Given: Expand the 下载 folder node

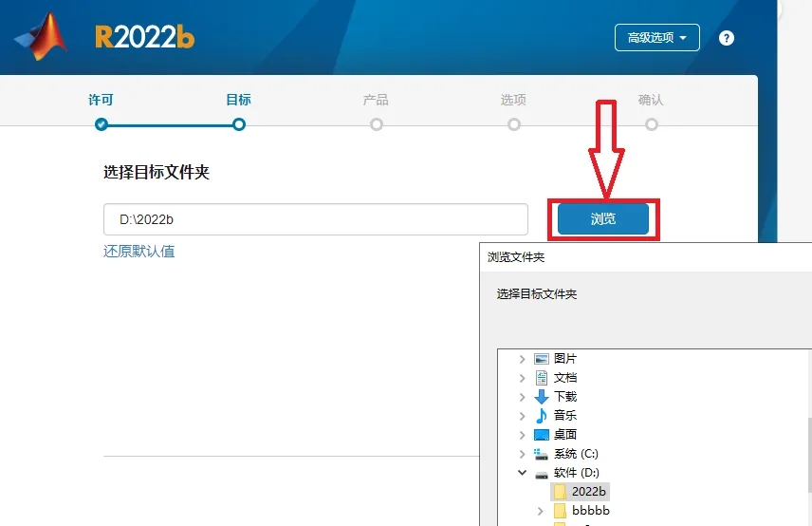Looking at the screenshot, I should [x=522, y=397].
